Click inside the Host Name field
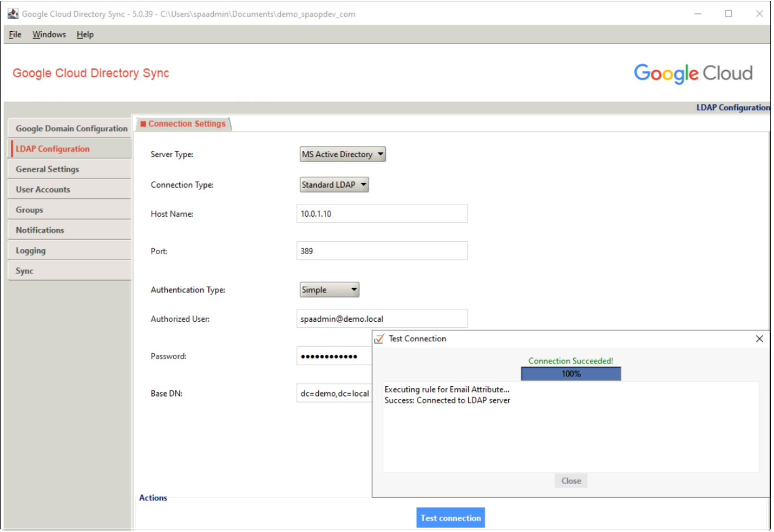 (x=382, y=214)
